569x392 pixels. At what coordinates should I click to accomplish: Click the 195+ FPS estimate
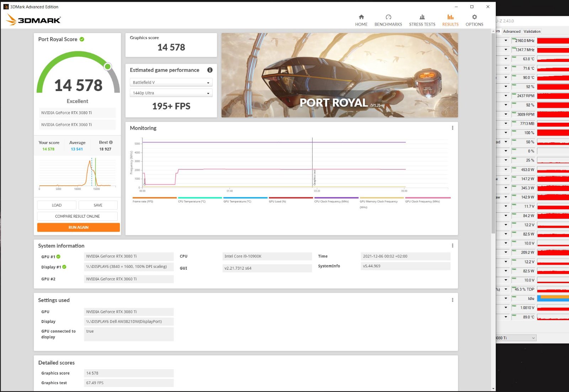(171, 106)
